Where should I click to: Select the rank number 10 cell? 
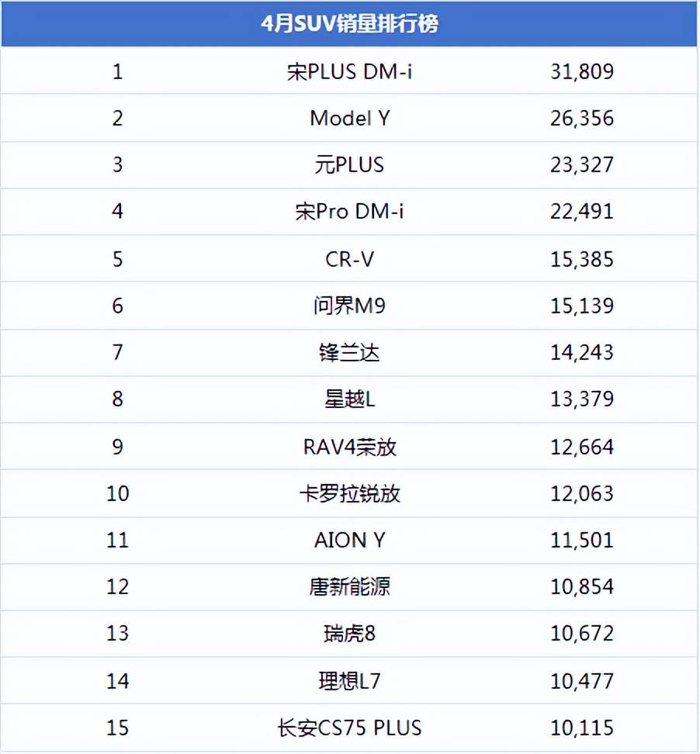point(117,493)
